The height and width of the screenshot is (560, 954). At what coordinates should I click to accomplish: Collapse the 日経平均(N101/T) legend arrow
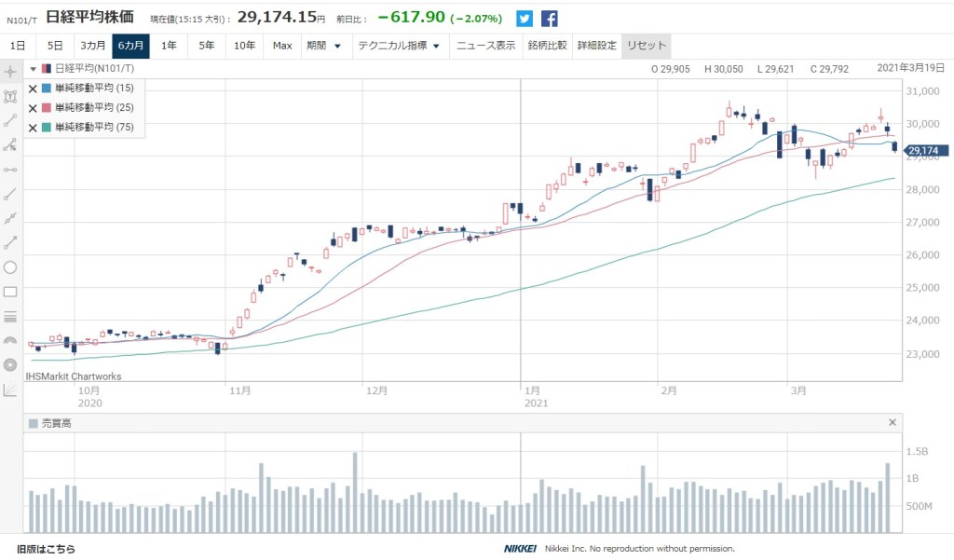click(x=33, y=69)
